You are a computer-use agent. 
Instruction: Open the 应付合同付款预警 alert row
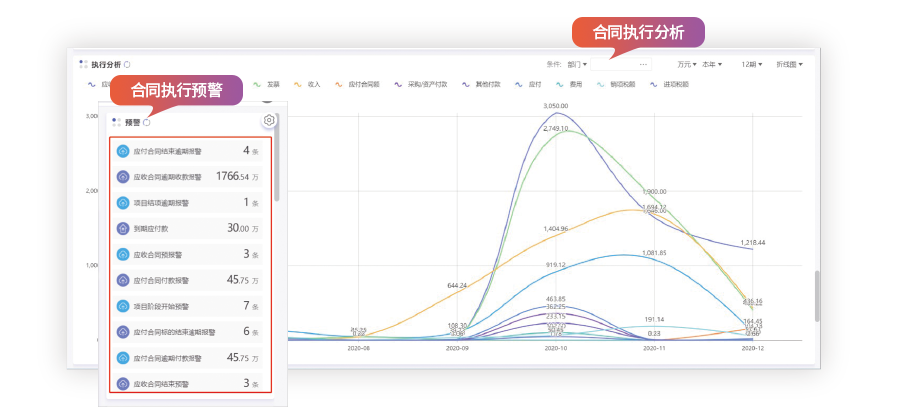pos(189,280)
